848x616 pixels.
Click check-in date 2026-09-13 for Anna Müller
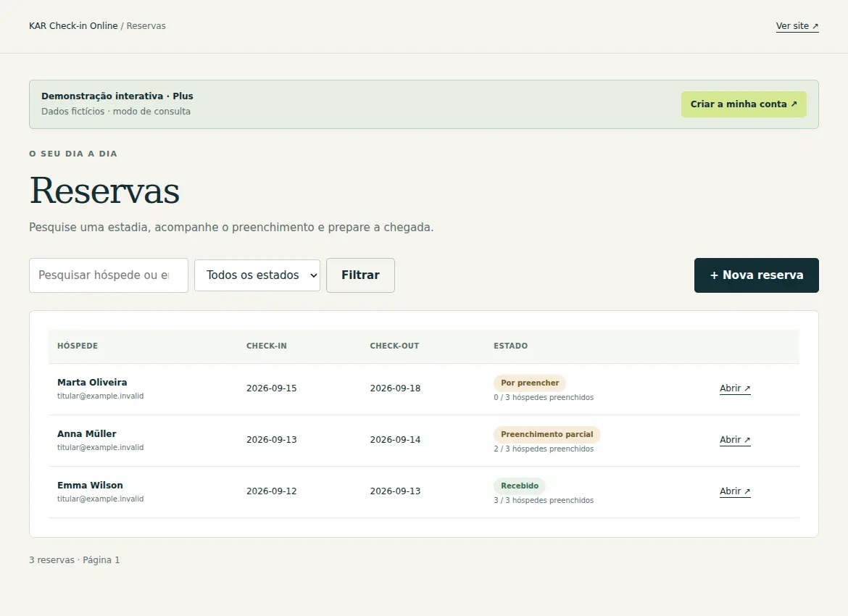[272, 440]
